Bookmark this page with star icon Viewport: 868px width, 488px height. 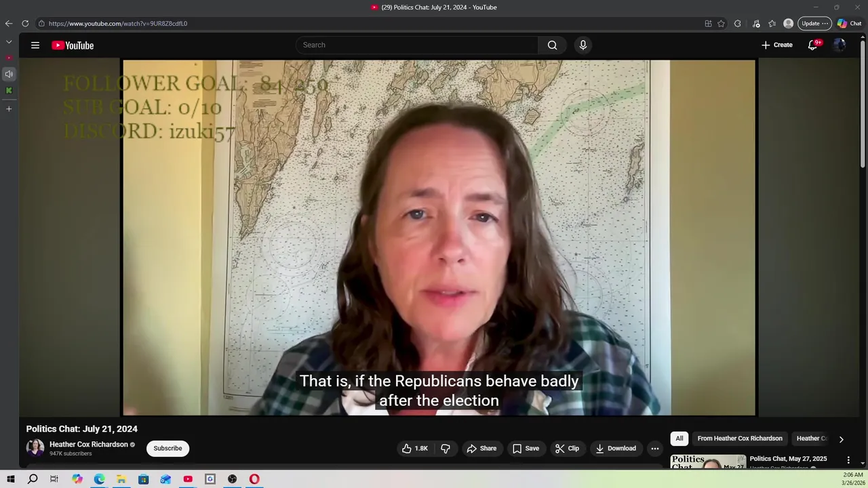[x=721, y=23]
